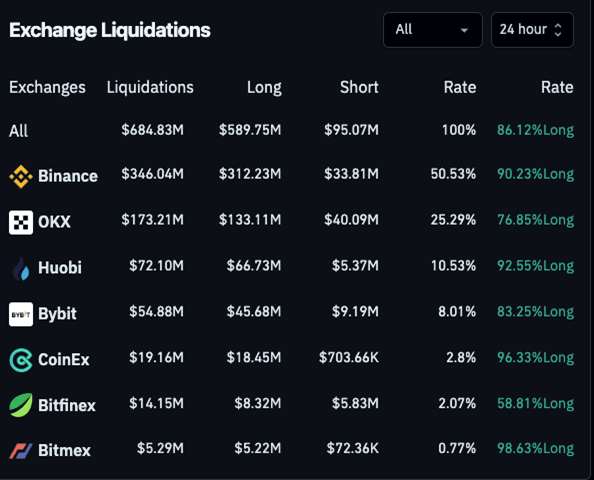Click Bitfinex short value $5.83M
The image size is (594, 480).
(x=355, y=403)
